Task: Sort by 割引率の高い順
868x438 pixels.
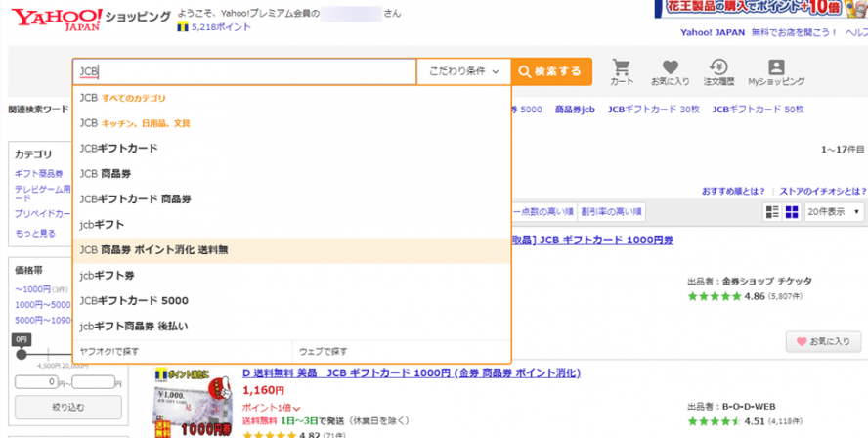Action: [610, 212]
